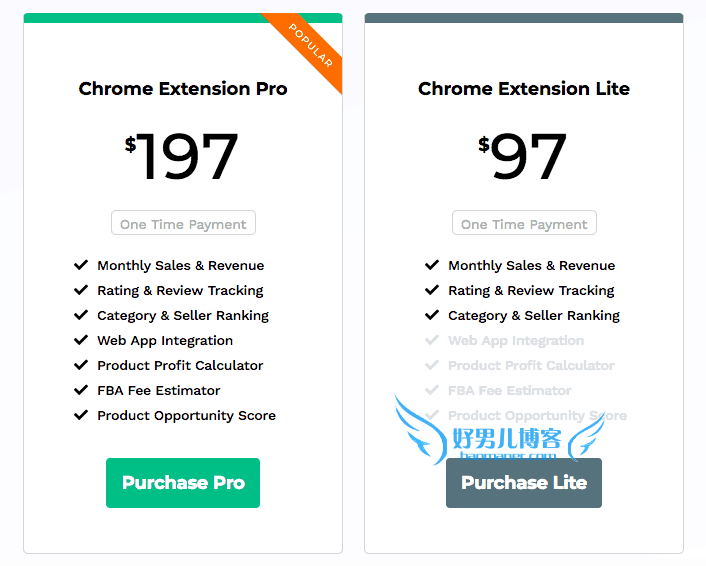
Task: Click Product Profit Calculator in the Pro list
Action: [x=180, y=365]
